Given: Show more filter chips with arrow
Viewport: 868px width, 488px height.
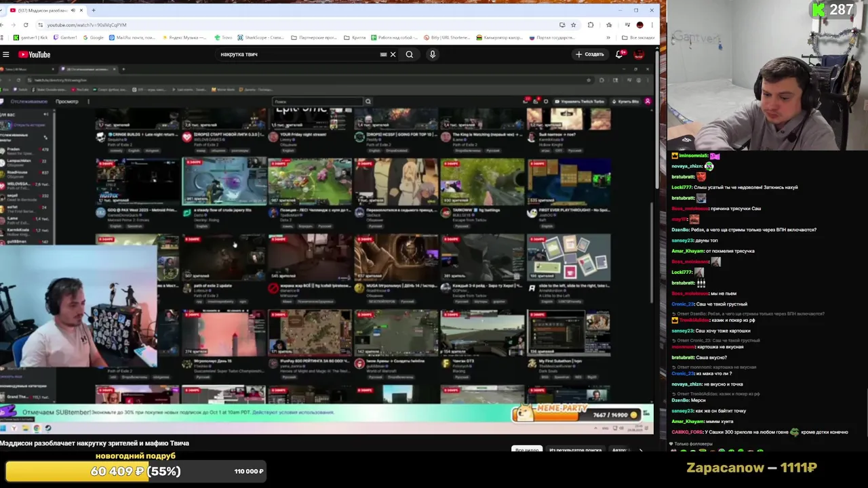Looking at the screenshot, I should click(x=641, y=450).
